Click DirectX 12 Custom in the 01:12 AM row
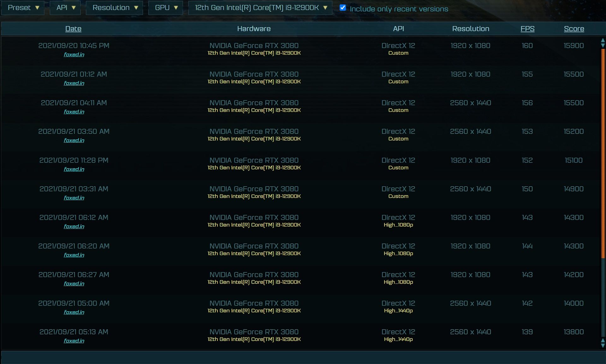The width and height of the screenshot is (606, 364). click(x=398, y=78)
